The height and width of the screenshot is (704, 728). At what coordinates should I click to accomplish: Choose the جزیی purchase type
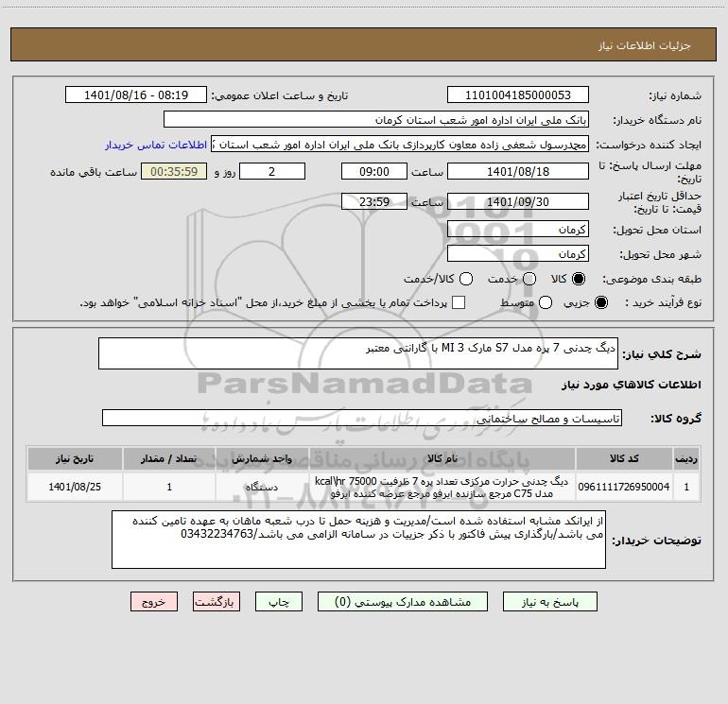click(601, 302)
